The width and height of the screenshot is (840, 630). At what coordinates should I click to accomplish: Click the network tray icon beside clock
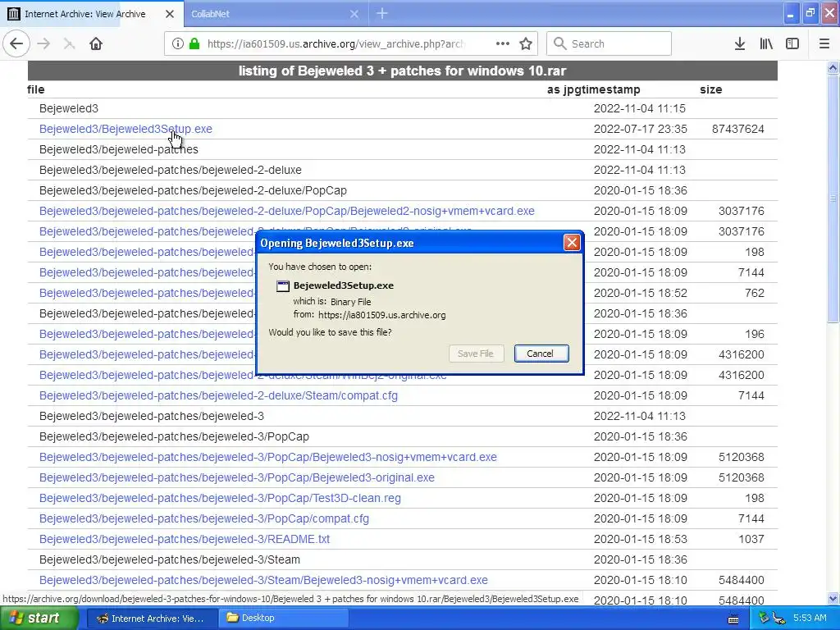(779, 619)
